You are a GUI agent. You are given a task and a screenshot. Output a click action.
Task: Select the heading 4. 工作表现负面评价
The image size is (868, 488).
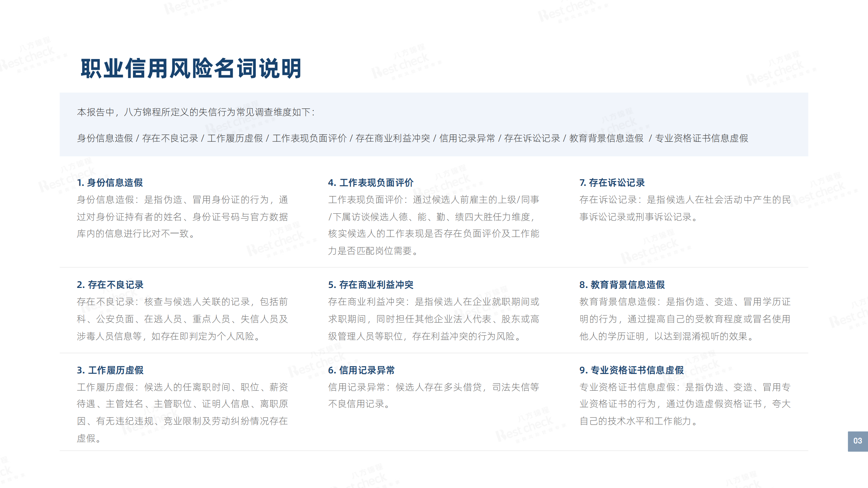[371, 182]
